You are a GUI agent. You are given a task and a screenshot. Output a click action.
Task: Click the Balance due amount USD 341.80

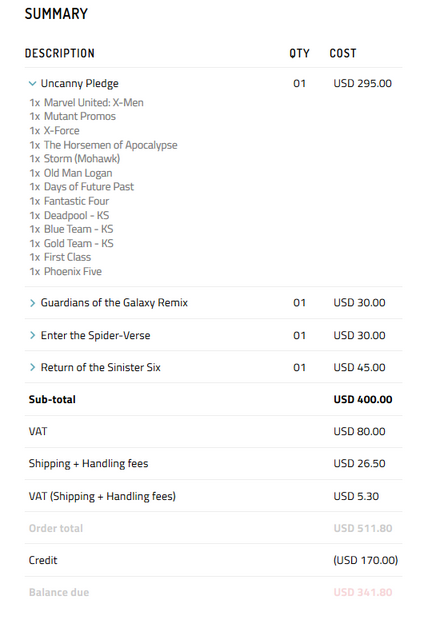(x=362, y=592)
